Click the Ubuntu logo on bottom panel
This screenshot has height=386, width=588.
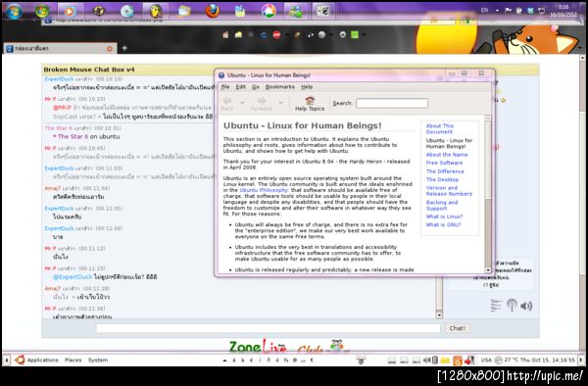(x=20, y=360)
